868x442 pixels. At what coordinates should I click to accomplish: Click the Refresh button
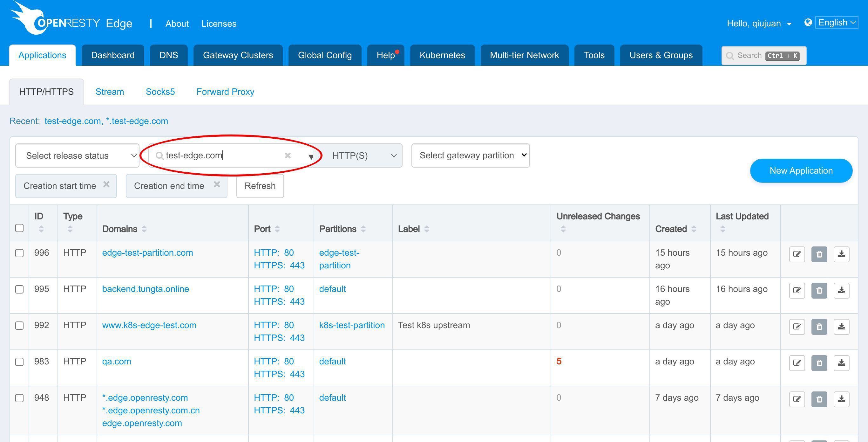point(260,186)
